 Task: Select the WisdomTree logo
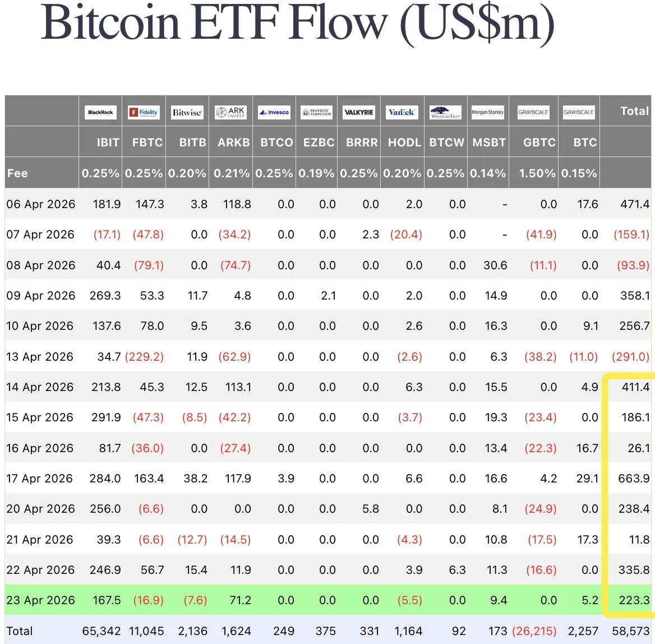[445, 112]
